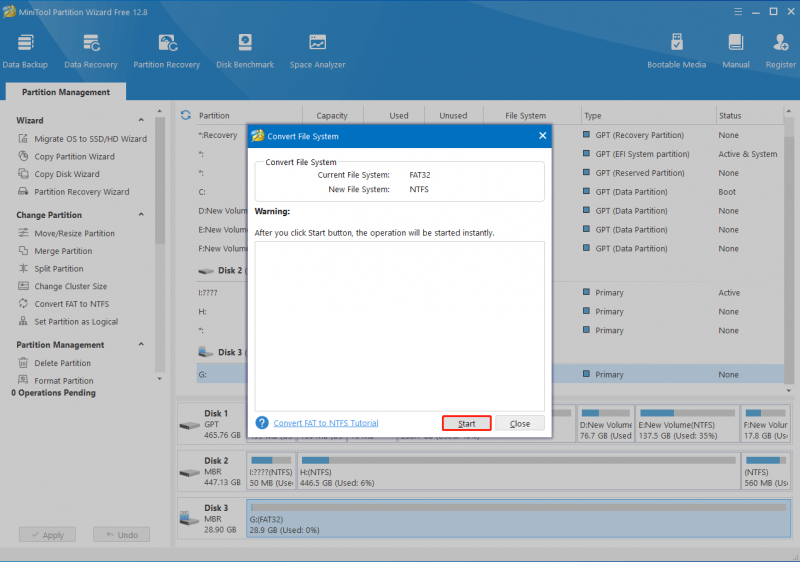800x562 pixels.
Task: Select the G:(FAT32) partition bar on Disk 3
Action: coord(518,518)
